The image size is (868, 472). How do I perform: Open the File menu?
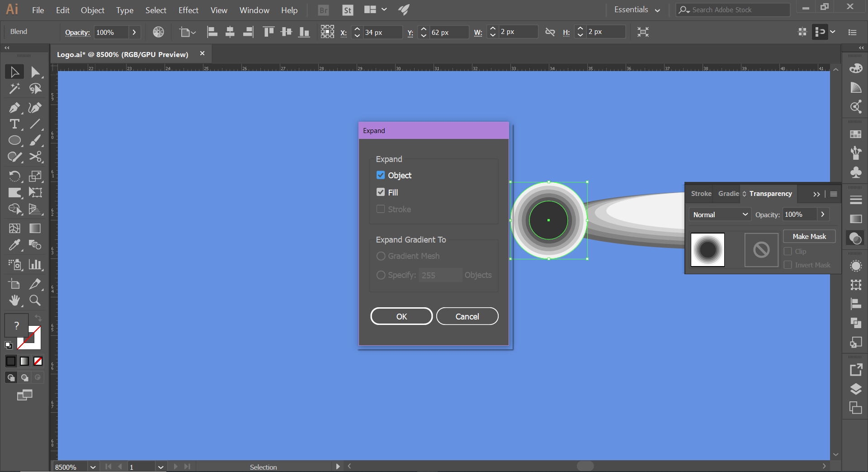(x=38, y=10)
